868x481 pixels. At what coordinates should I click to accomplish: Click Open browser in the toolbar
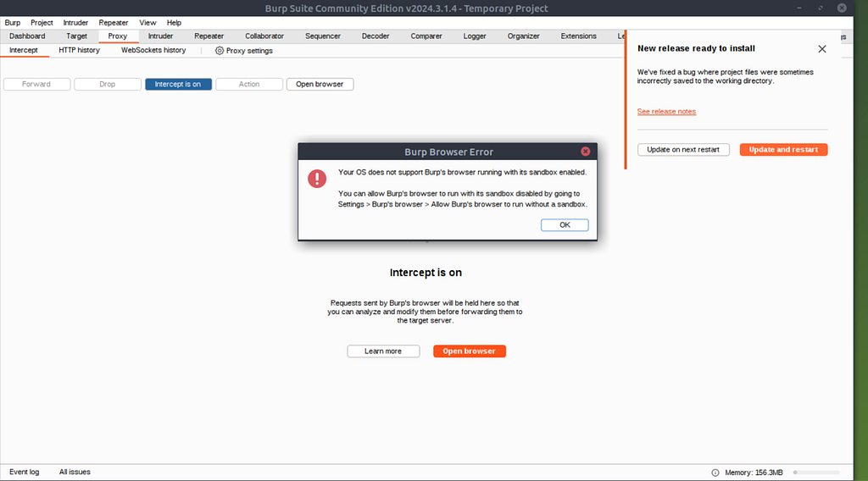pos(320,84)
